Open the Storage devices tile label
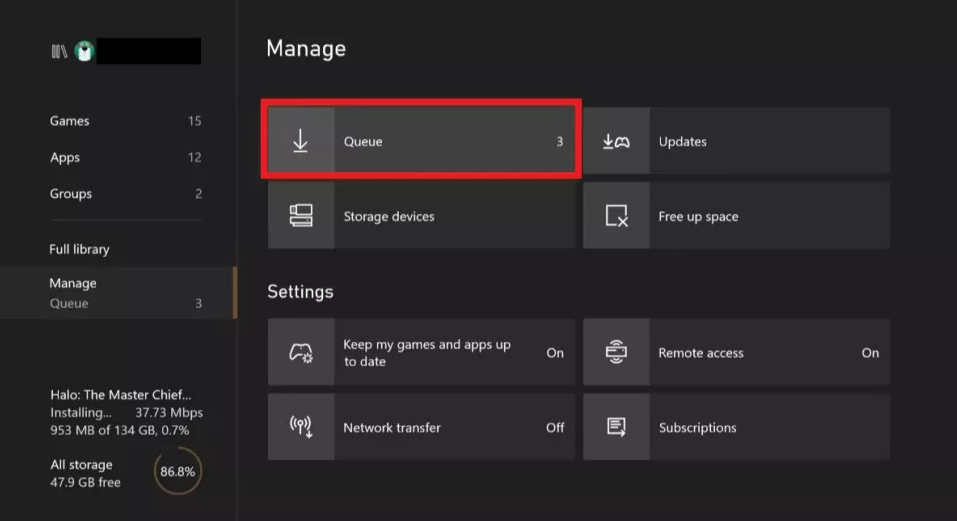Viewport: 957px width, 521px height. tap(389, 217)
